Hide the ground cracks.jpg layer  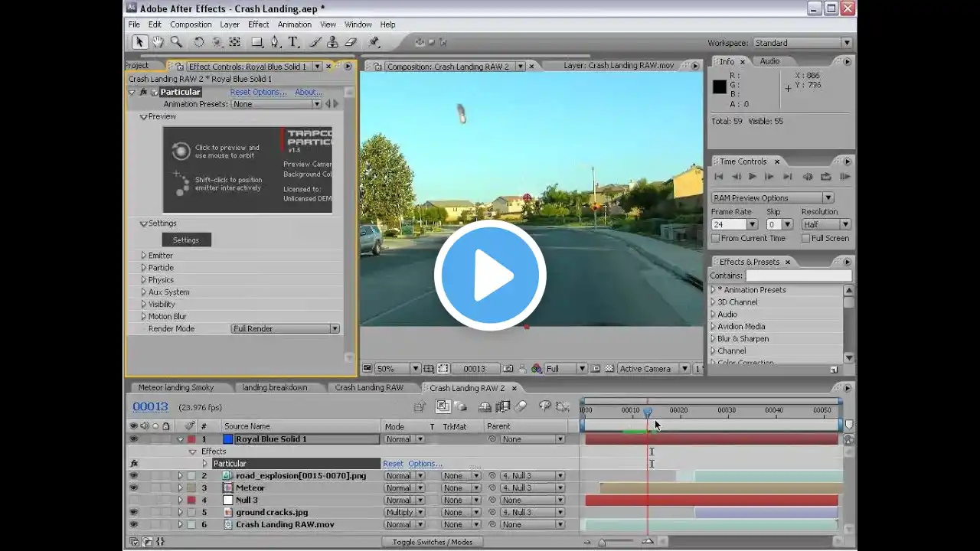click(134, 513)
